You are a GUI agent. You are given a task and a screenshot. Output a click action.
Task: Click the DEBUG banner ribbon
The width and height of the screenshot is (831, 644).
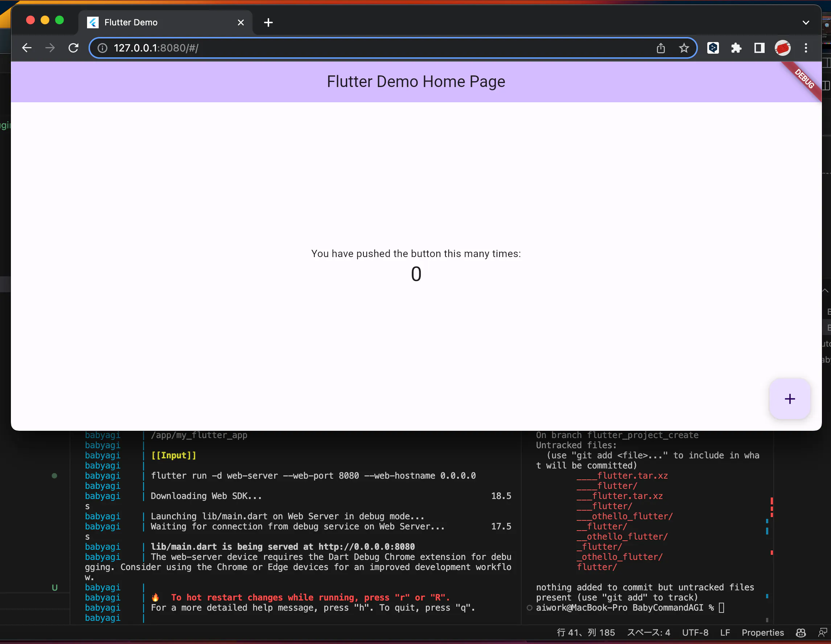point(803,79)
